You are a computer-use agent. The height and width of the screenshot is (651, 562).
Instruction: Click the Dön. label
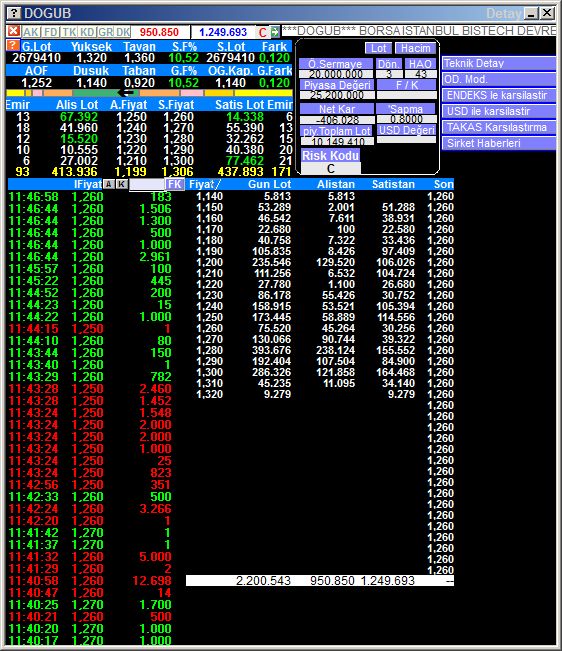tap(389, 64)
